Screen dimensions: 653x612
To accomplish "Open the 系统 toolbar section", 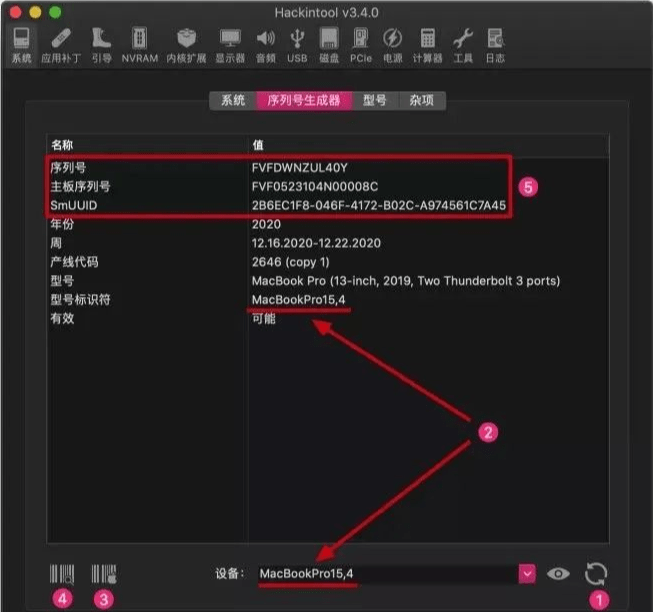I will point(21,45).
